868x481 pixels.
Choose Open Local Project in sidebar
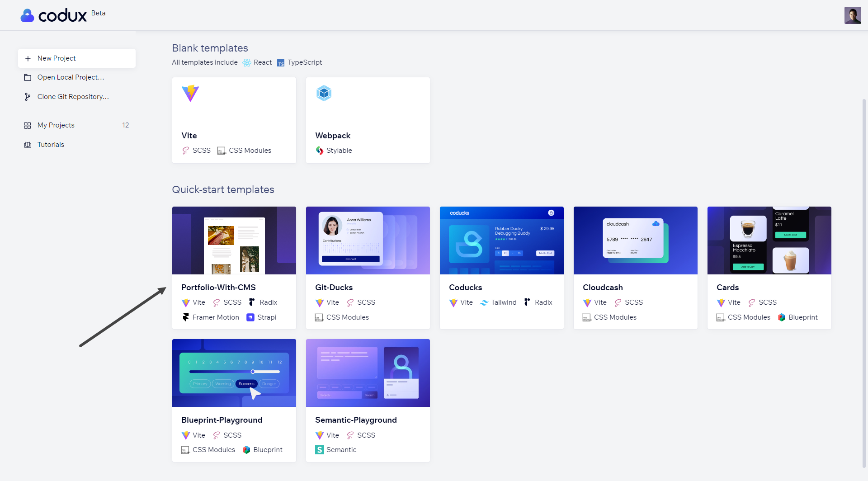77,77
